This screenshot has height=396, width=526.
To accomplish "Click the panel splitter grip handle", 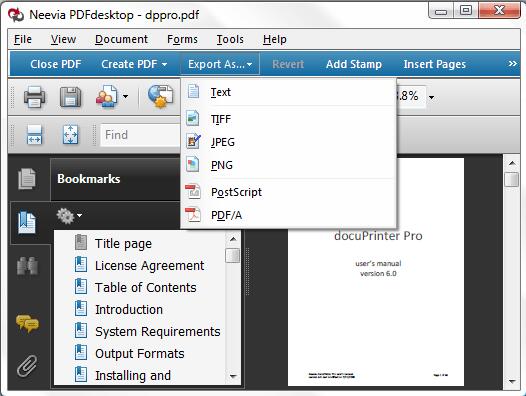I will (248, 271).
